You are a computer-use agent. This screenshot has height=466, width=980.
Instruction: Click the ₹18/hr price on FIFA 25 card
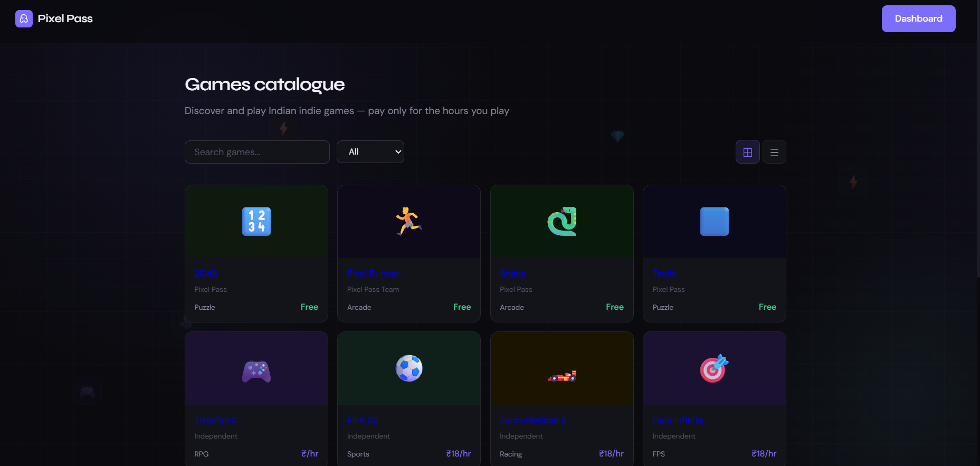tap(459, 454)
